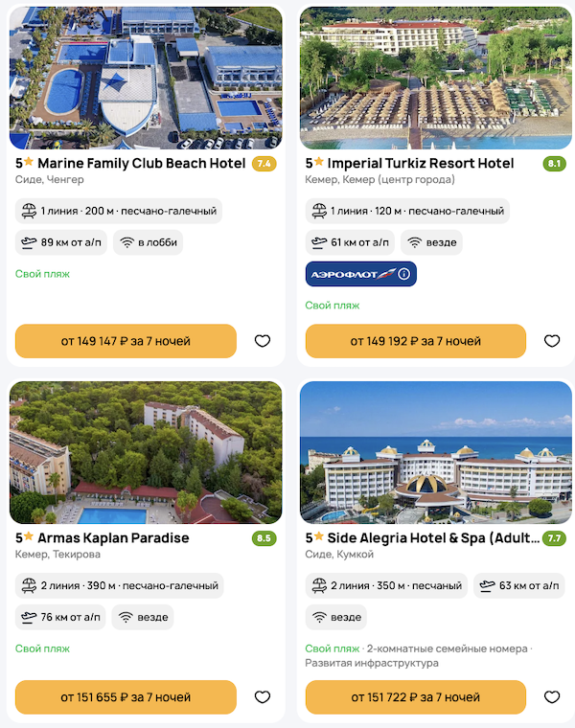This screenshot has height=728, width=575.
Task: Book from 149 147 ₽ for 7 nights
Action: [x=126, y=341]
